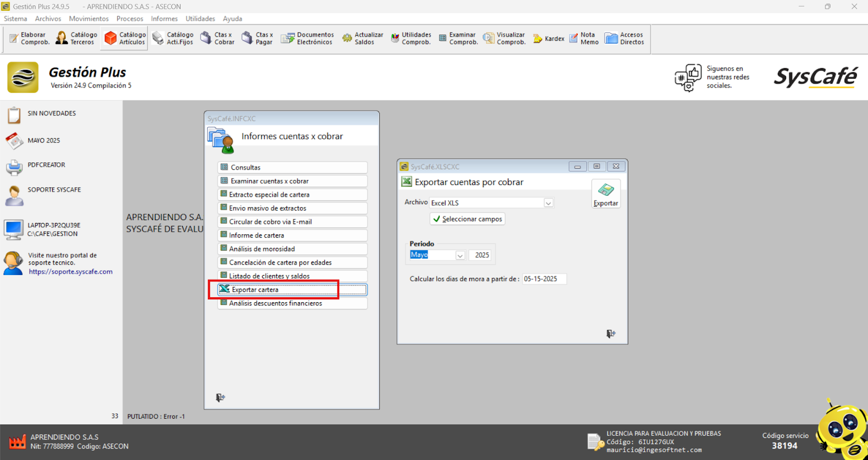Image resolution: width=868 pixels, height=460 pixels.
Task: Open the Catálogo Artículos toolbar icon
Action: pos(125,39)
